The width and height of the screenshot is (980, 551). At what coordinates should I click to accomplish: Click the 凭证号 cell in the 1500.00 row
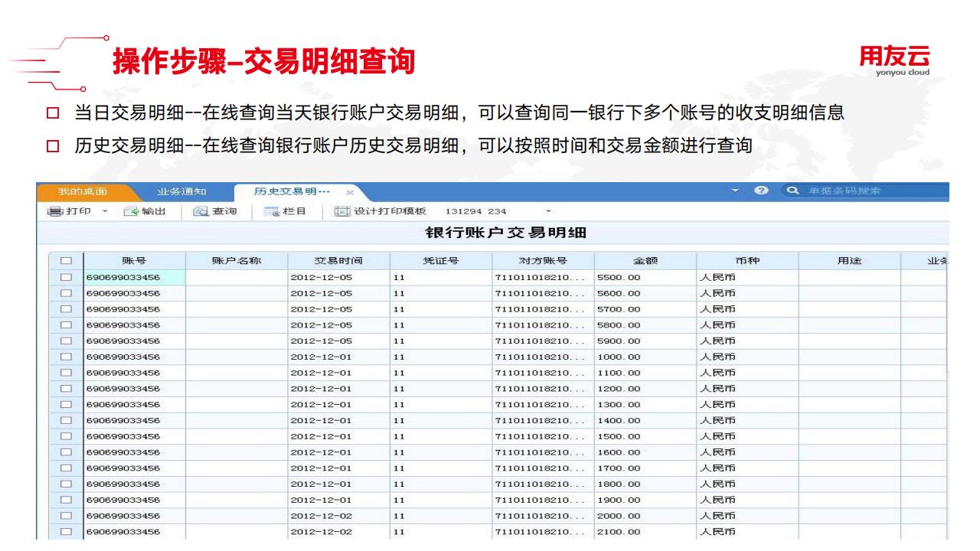coord(440,436)
